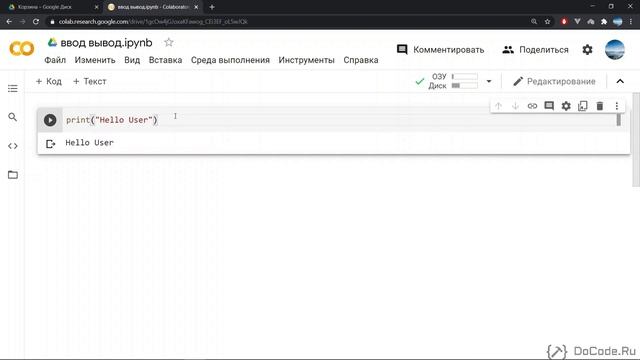Add a comment to the cell icon

[x=549, y=106]
